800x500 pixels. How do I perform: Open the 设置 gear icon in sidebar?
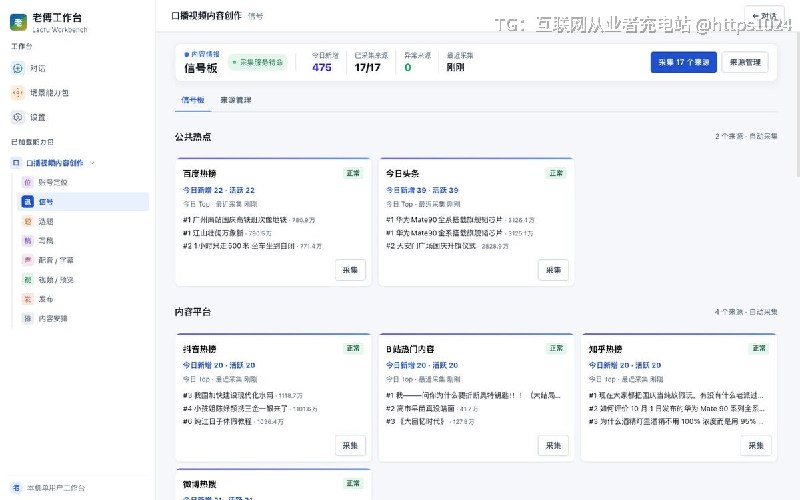pos(18,117)
